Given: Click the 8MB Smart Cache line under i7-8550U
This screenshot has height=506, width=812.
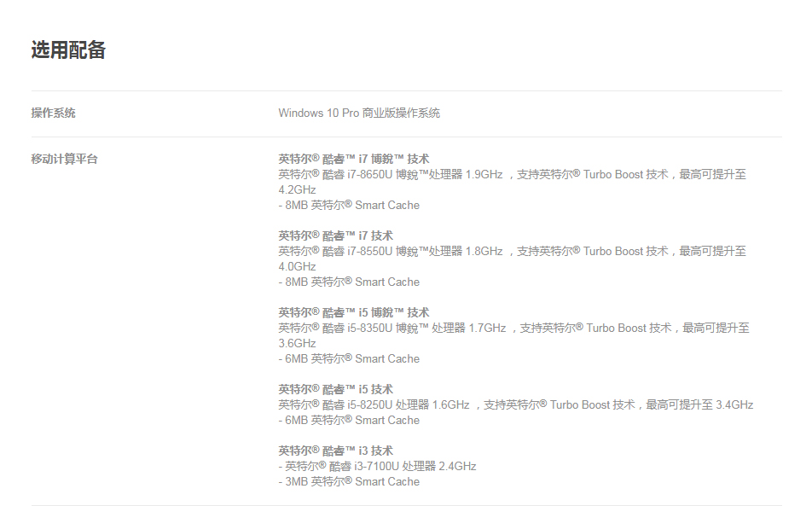Looking at the screenshot, I should [x=349, y=282].
